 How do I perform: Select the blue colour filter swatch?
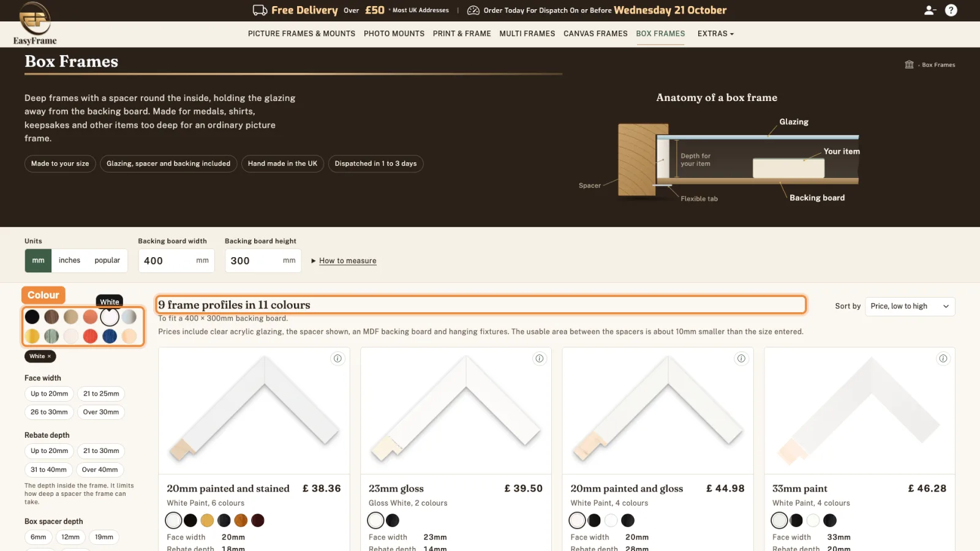point(110,336)
